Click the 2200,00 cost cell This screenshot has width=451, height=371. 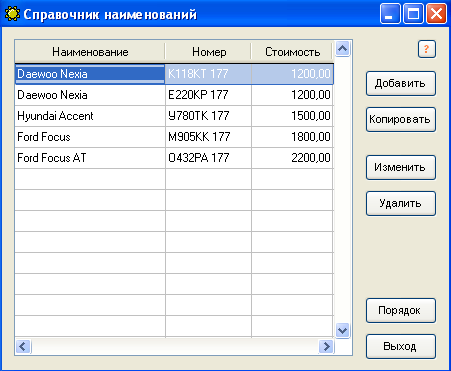pos(292,158)
